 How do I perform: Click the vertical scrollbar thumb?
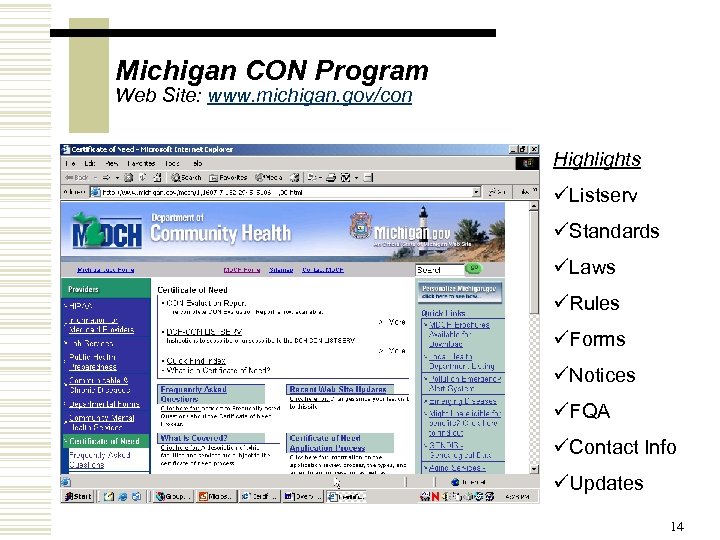[x=534, y=262]
